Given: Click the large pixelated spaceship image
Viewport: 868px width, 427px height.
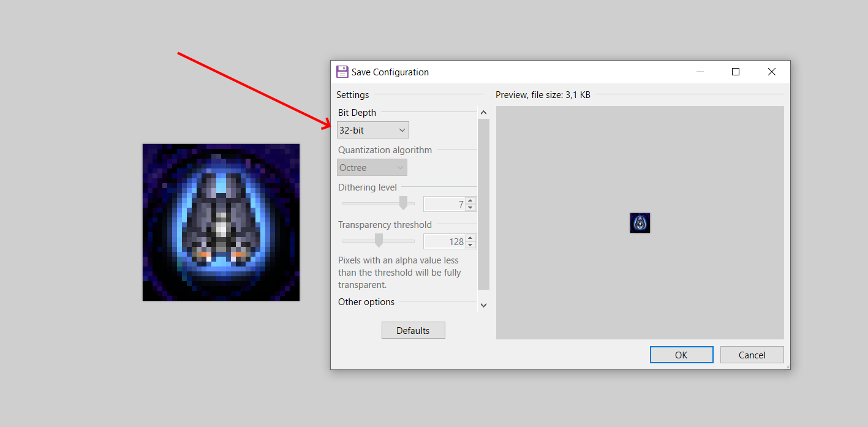Looking at the screenshot, I should coord(221,222).
